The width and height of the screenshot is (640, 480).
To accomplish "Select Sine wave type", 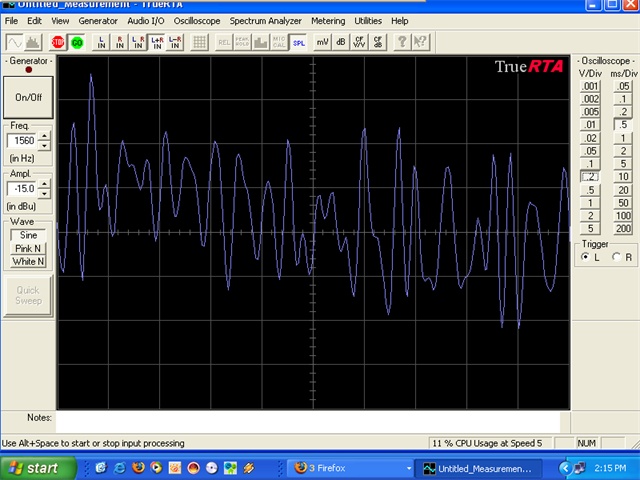I will pos(28,235).
